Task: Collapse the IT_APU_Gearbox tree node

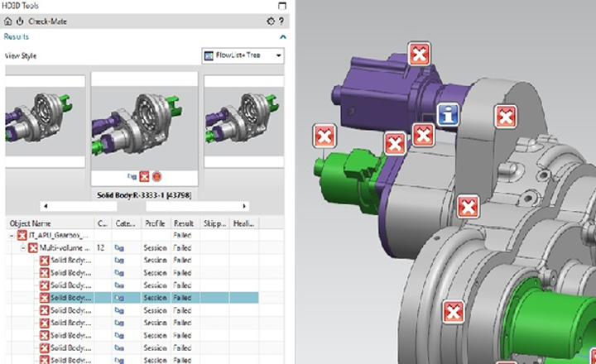Action: (12, 236)
